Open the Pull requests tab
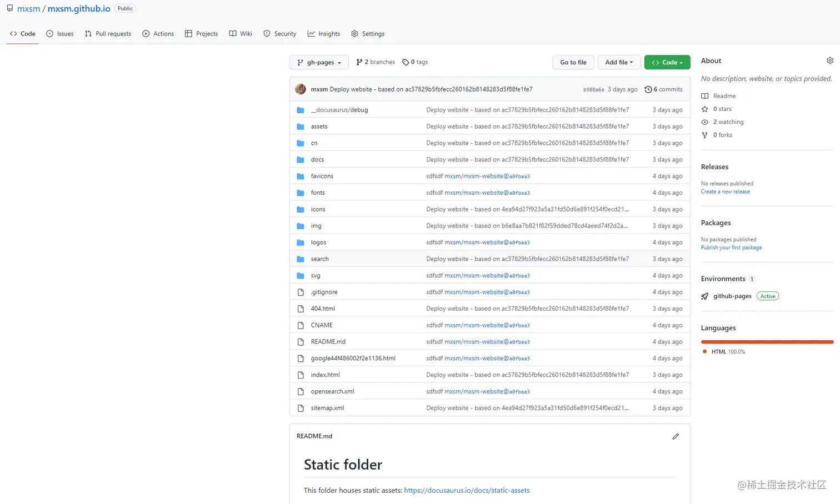Screen dimensions: 840x504 tap(108, 34)
